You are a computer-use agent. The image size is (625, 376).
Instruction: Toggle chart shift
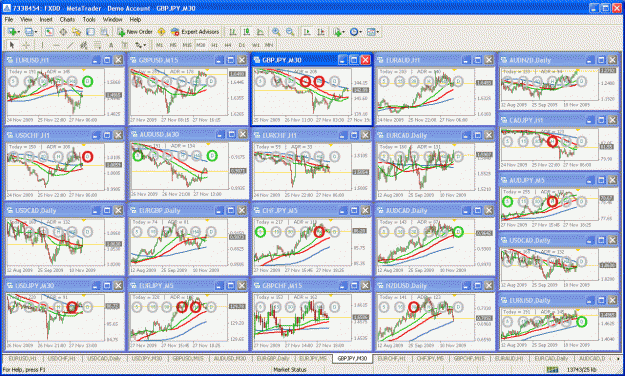(x=320, y=32)
